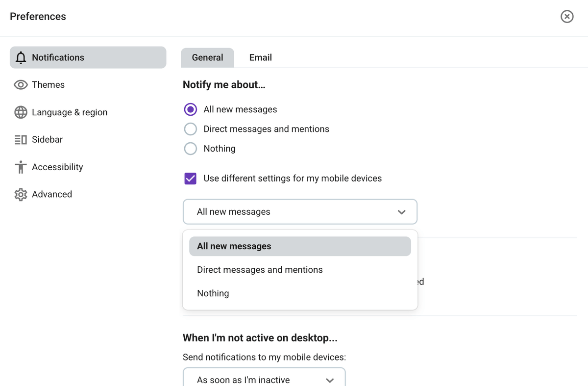Select 'Nothing' from the open dropdown list
Screen dimensions: 588x386
click(x=213, y=293)
